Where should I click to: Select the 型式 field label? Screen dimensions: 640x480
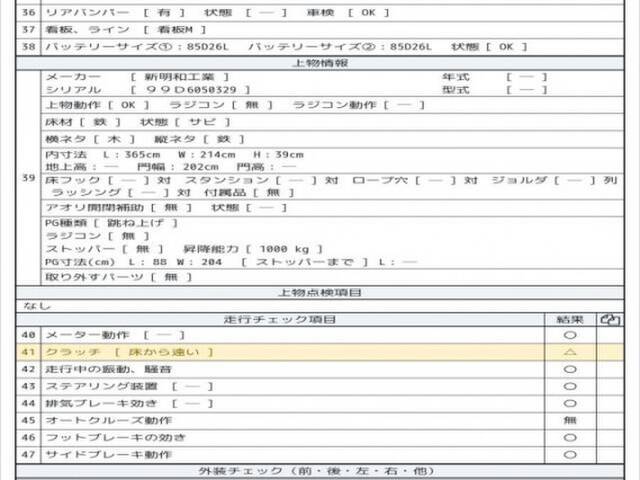pyautogui.click(x=456, y=90)
